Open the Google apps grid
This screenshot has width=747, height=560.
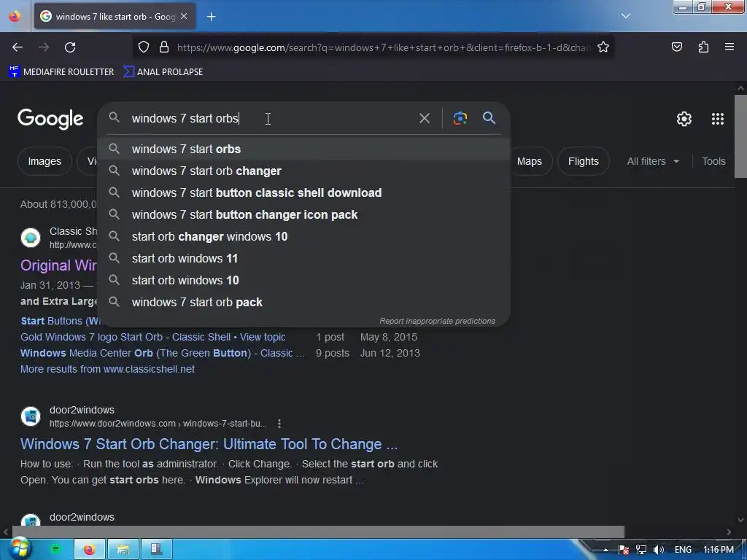(x=718, y=119)
